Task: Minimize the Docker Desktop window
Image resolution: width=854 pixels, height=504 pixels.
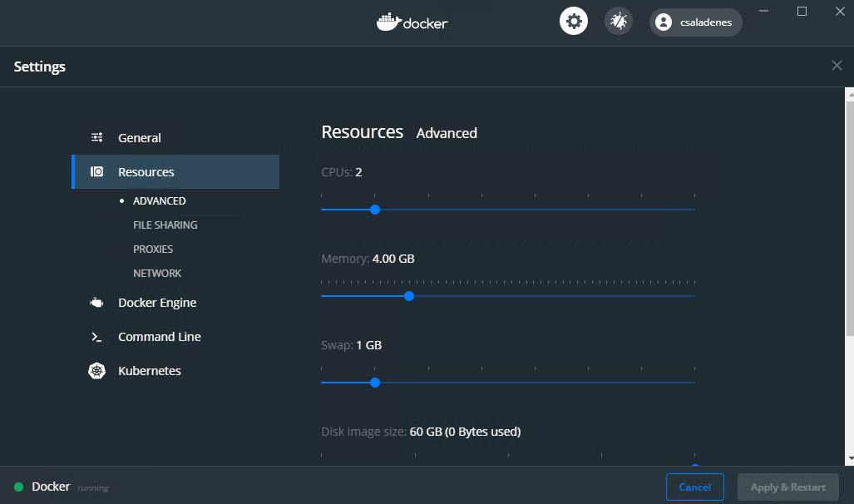Action: [x=763, y=11]
